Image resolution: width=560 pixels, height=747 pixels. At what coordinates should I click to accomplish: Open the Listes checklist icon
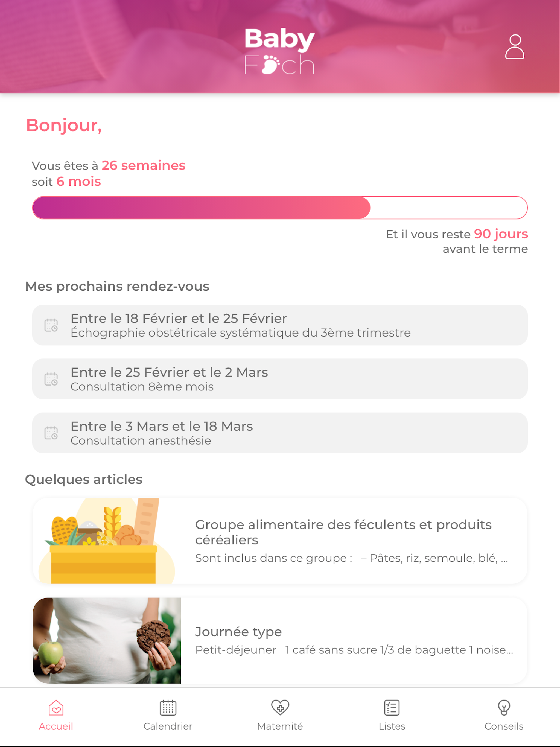point(392,707)
